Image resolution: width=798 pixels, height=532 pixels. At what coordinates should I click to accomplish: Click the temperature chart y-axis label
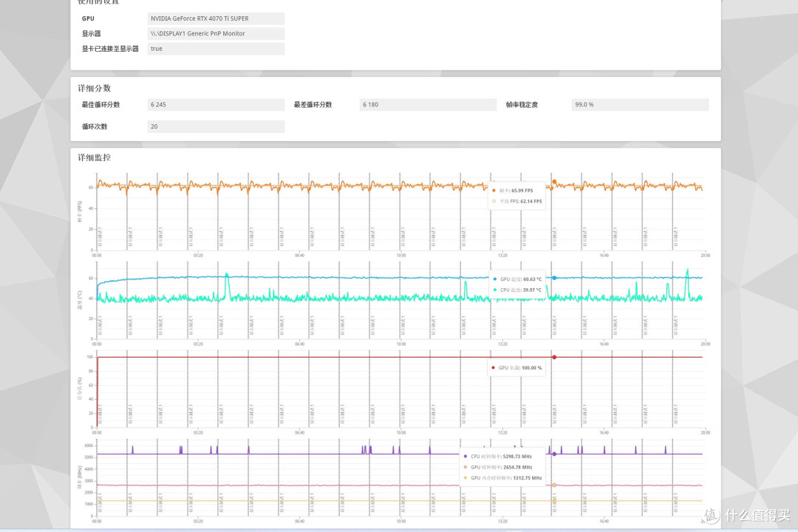coord(79,300)
